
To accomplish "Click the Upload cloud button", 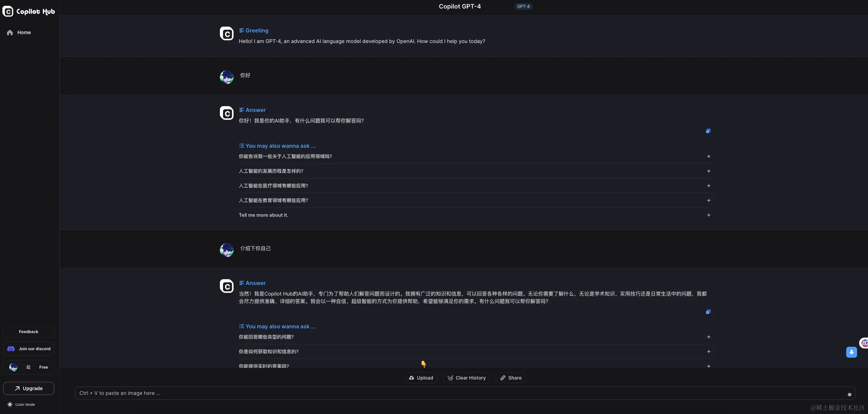I will point(421,378).
